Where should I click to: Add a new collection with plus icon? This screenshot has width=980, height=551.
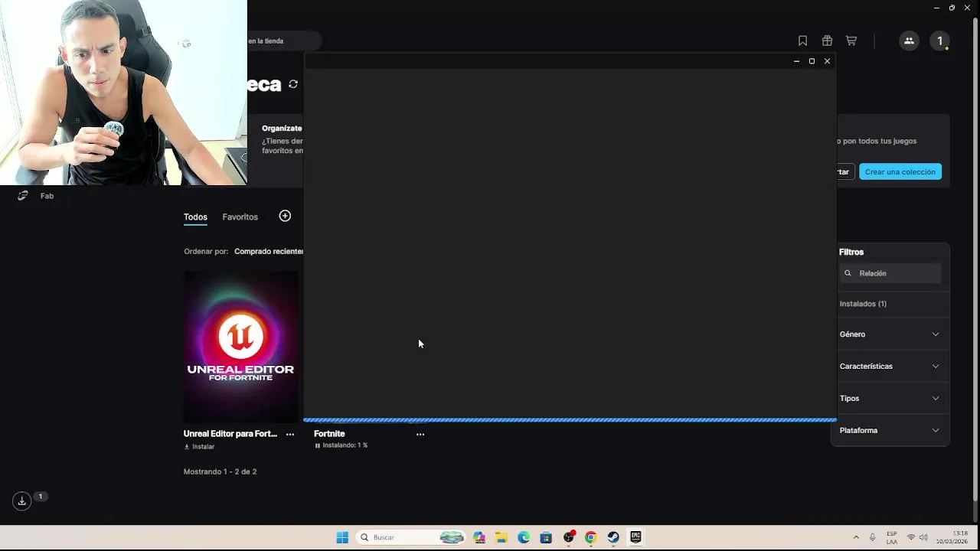click(285, 216)
